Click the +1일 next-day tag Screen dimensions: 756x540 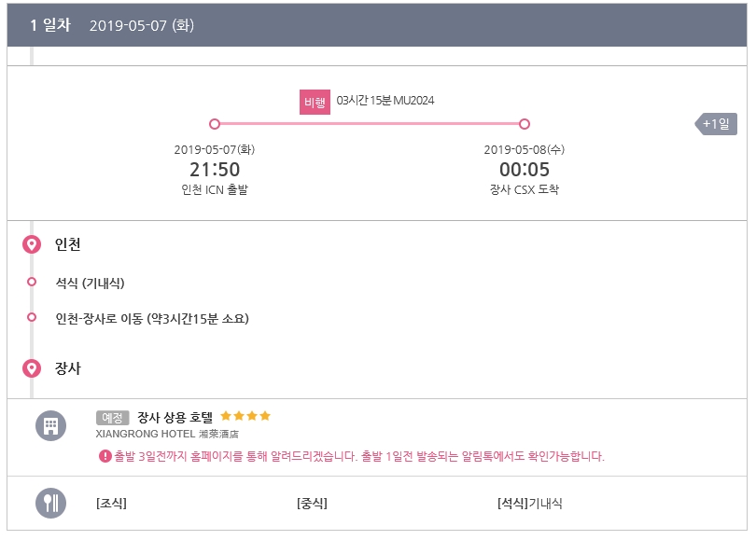tap(716, 124)
